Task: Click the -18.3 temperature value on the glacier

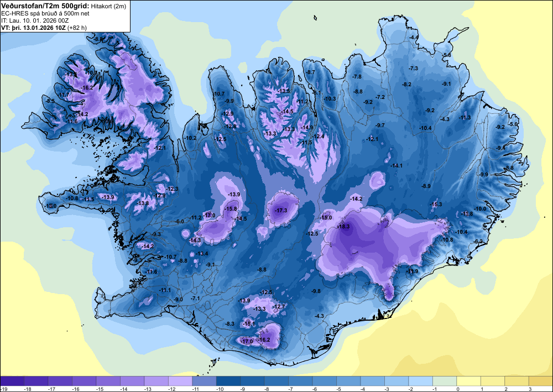Action: pos(343,227)
